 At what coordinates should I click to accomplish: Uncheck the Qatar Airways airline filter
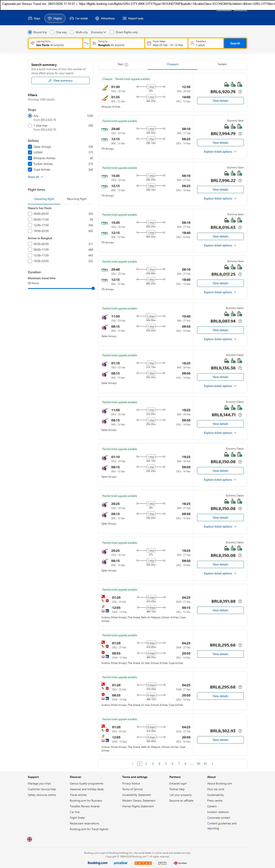30,147
